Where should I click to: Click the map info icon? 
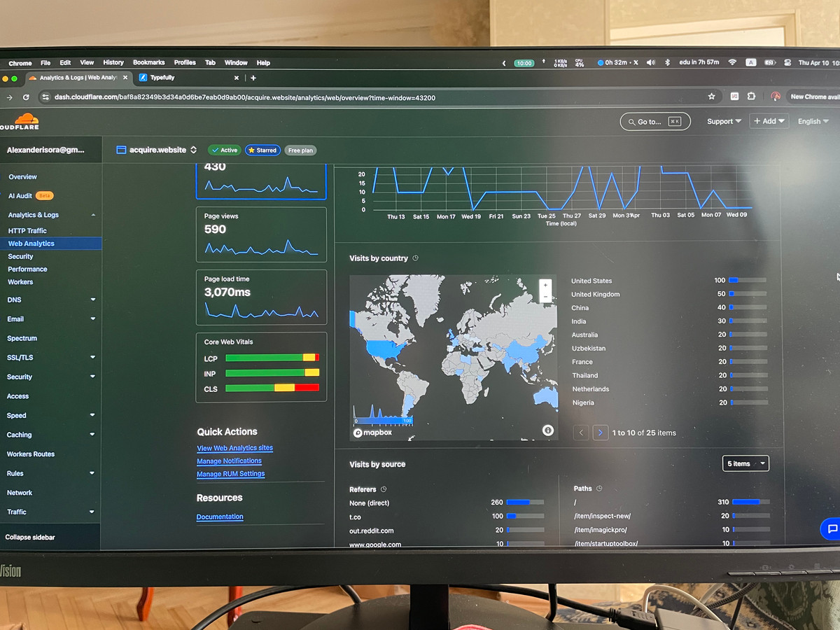[x=547, y=430]
